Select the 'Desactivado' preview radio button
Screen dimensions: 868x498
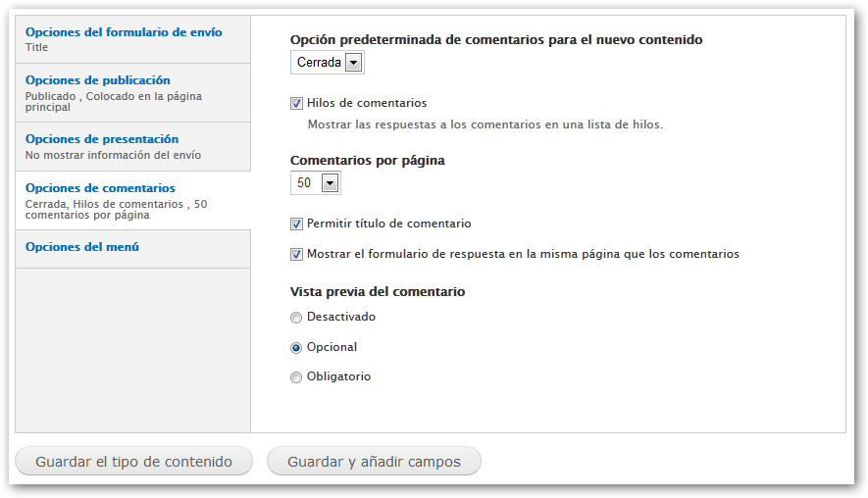pyautogui.click(x=296, y=318)
